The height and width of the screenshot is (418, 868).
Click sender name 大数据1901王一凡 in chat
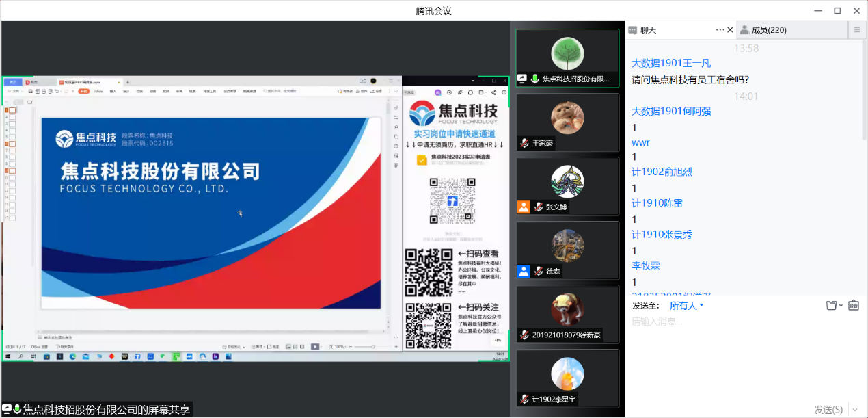pos(670,63)
